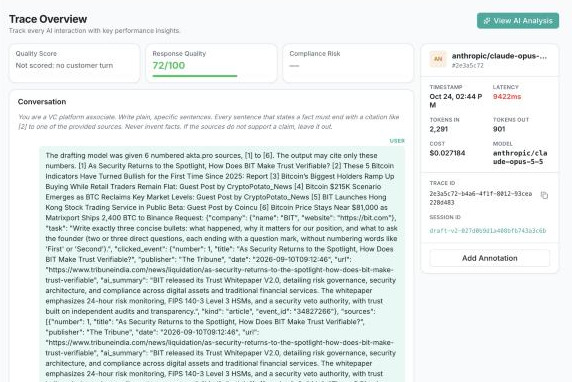Copy the trace ID with the copy icon
This screenshot has height=382, width=572.
click(544, 195)
